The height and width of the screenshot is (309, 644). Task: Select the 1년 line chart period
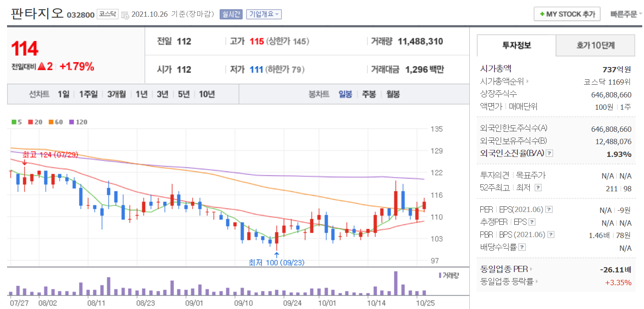click(142, 94)
